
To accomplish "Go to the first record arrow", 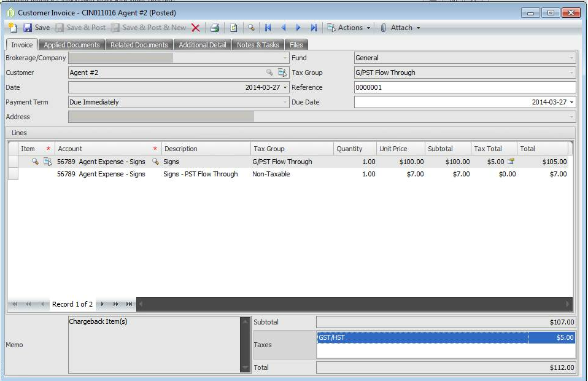I will 268,28.
